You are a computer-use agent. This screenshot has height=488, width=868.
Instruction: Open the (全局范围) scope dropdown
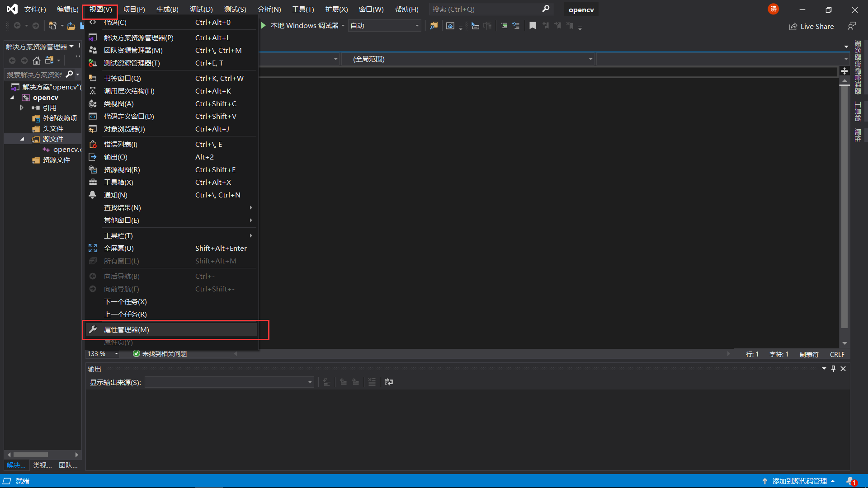[x=590, y=59]
